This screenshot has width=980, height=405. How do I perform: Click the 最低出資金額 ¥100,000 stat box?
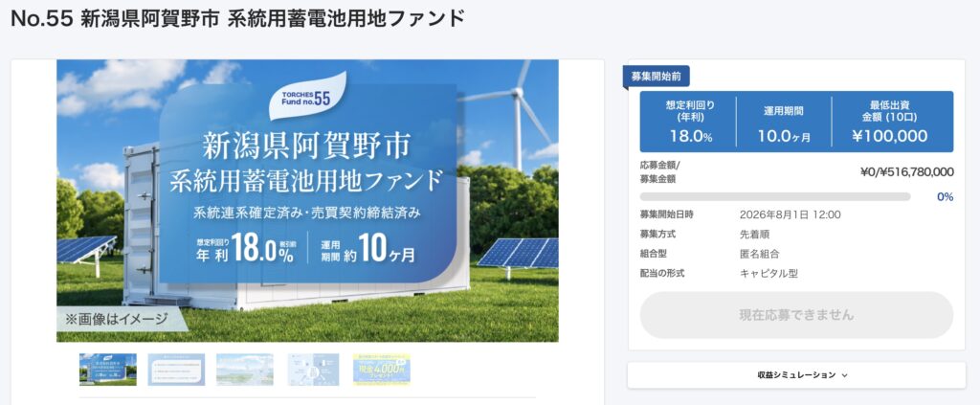[x=890, y=122]
